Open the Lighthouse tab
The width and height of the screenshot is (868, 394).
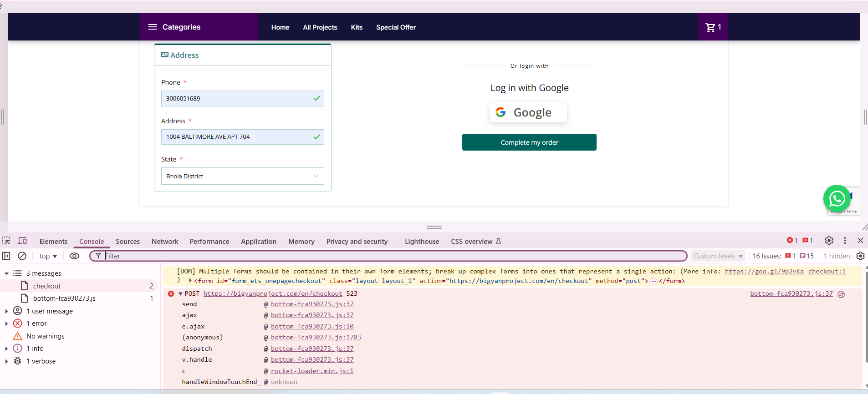[x=422, y=242]
